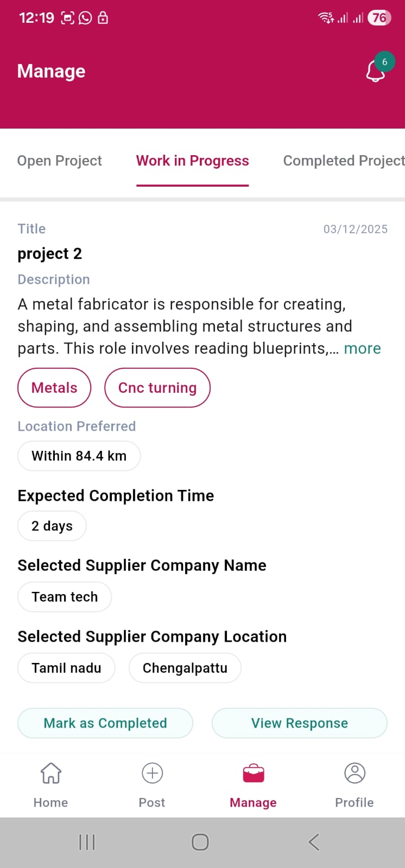405x868 pixels.
Task: Tap the Metals category chip
Action: tap(54, 387)
